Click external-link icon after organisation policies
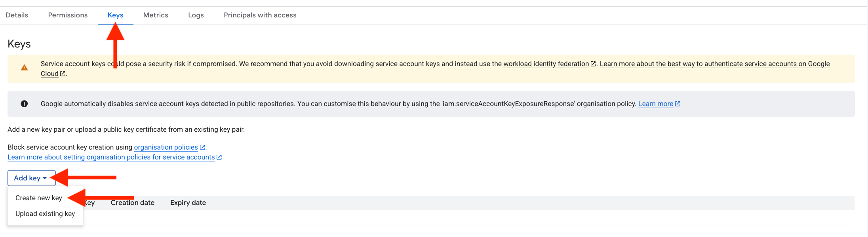The width and height of the screenshot is (868, 237). coord(202,147)
